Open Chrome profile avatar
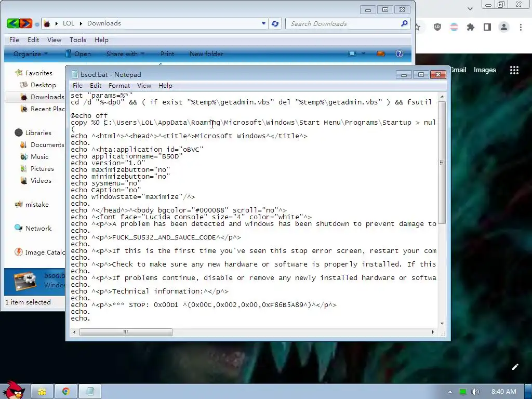The image size is (532, 399). tap(504, 27)
